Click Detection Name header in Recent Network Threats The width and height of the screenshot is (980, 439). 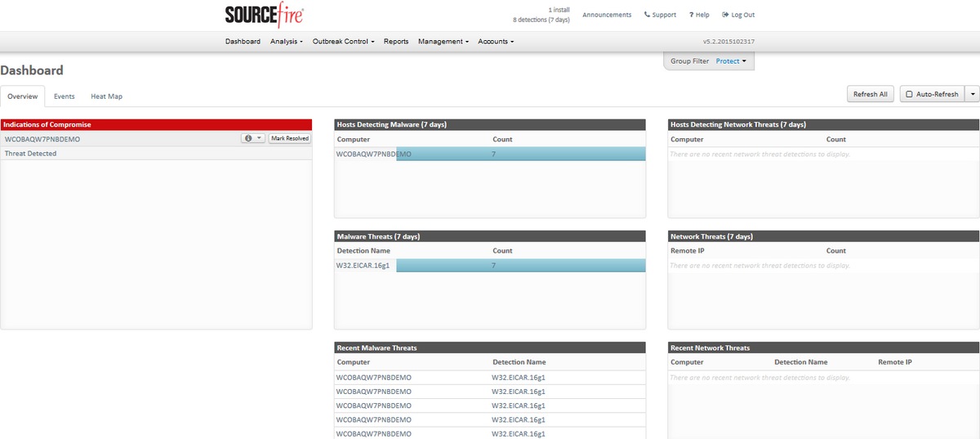[800, 361]
